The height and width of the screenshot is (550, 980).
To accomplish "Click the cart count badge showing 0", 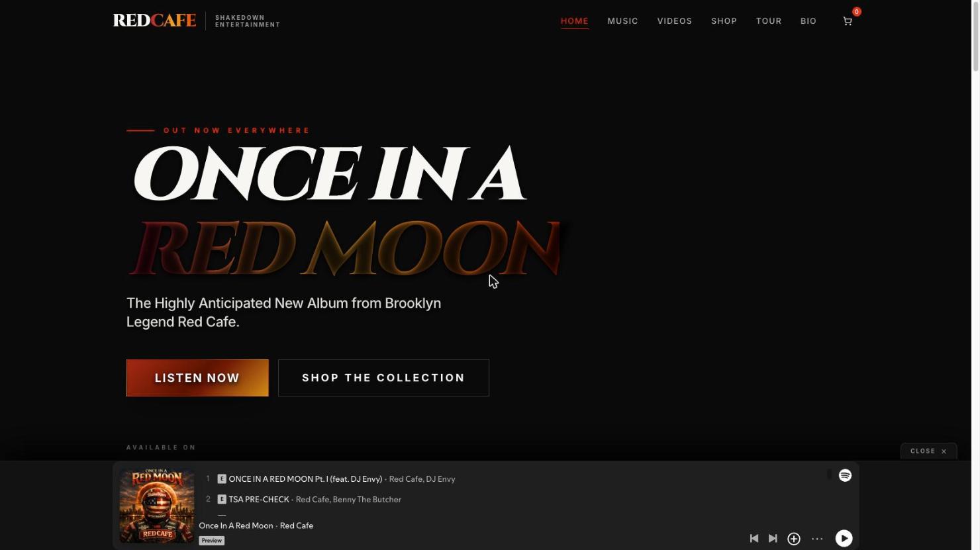I will pyautogui.click(x=856, y=11).
